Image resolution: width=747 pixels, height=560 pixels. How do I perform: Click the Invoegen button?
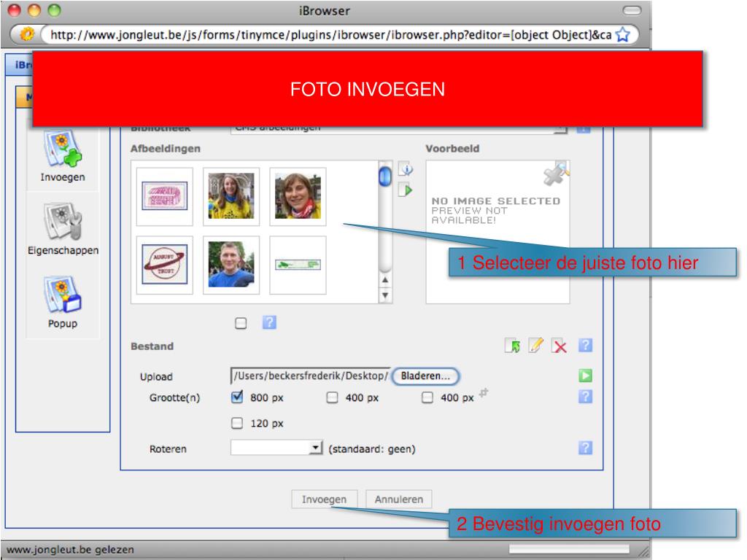pyautogui.click(x=325, y=499)
